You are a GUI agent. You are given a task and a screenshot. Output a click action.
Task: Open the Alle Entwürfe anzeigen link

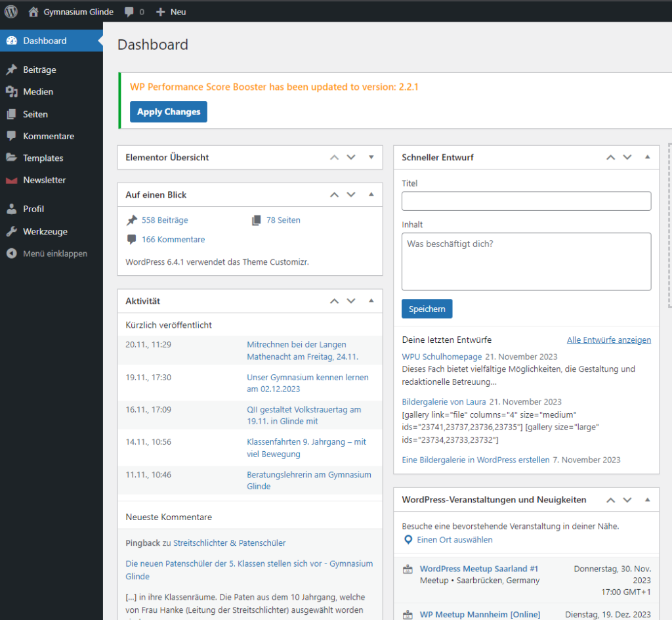click(x=608, y=340)
